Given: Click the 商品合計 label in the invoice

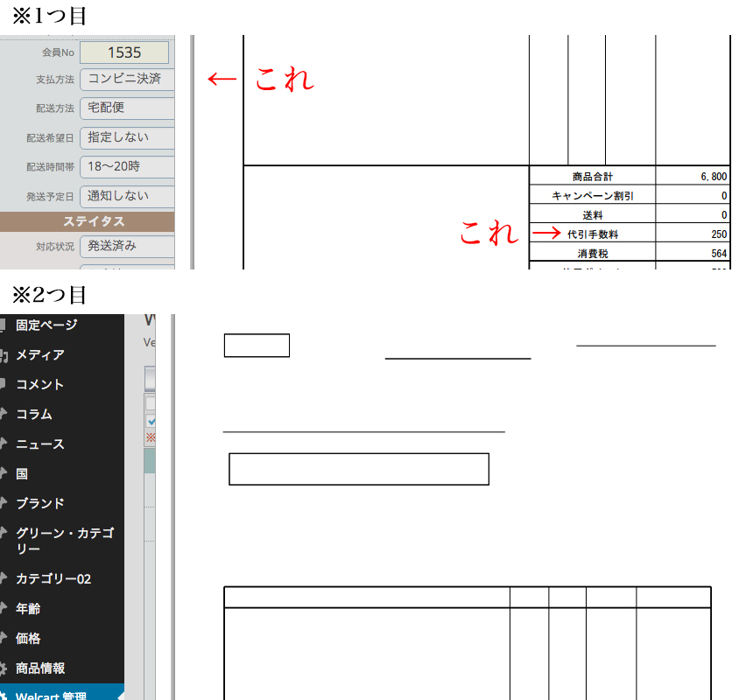Looking at the screenshot, I should [x=593, y=177].
